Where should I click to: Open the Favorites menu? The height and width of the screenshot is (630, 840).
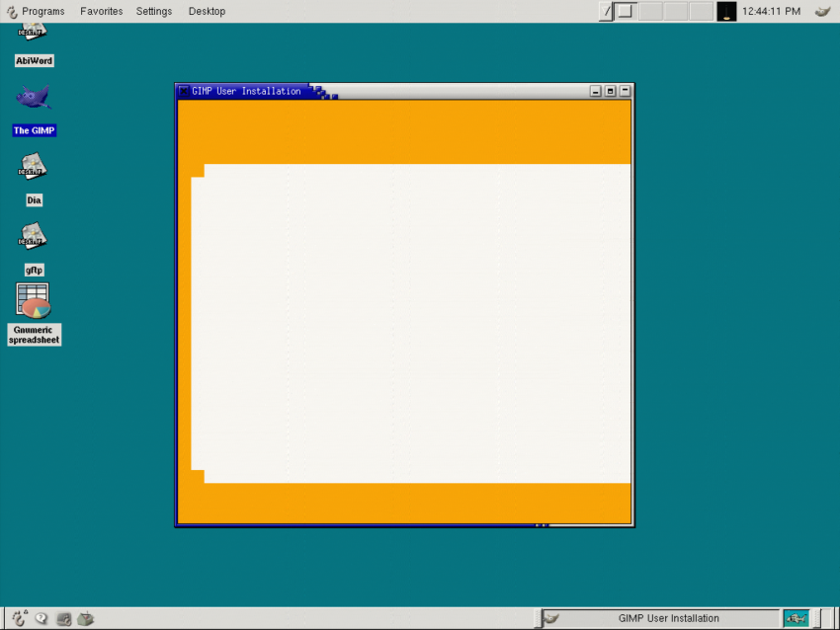(x=101, y=11)
